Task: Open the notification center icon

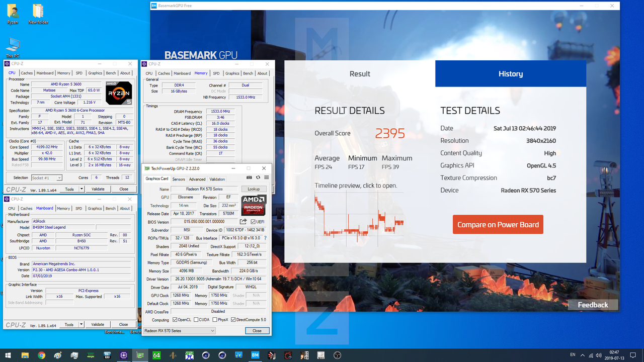Action: point(633,355)
